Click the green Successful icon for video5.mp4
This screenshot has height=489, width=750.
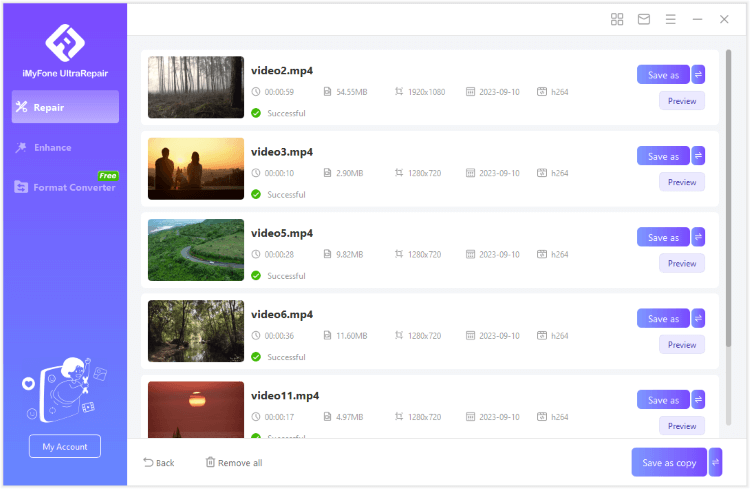point(256,276)
